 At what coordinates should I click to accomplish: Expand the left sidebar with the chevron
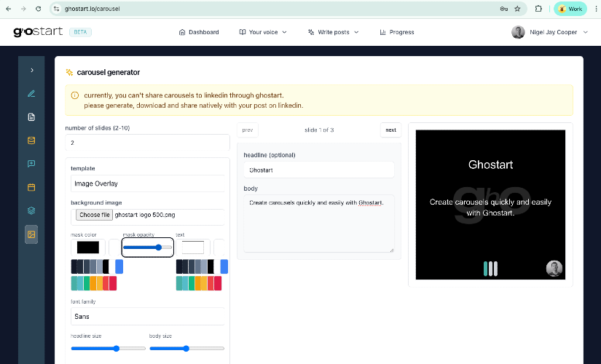point(32,70)
